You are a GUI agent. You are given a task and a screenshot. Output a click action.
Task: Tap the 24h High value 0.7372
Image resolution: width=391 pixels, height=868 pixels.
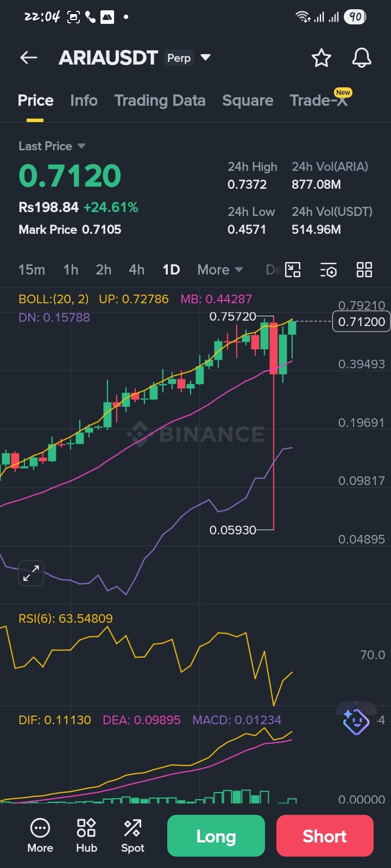pos(247,184)
